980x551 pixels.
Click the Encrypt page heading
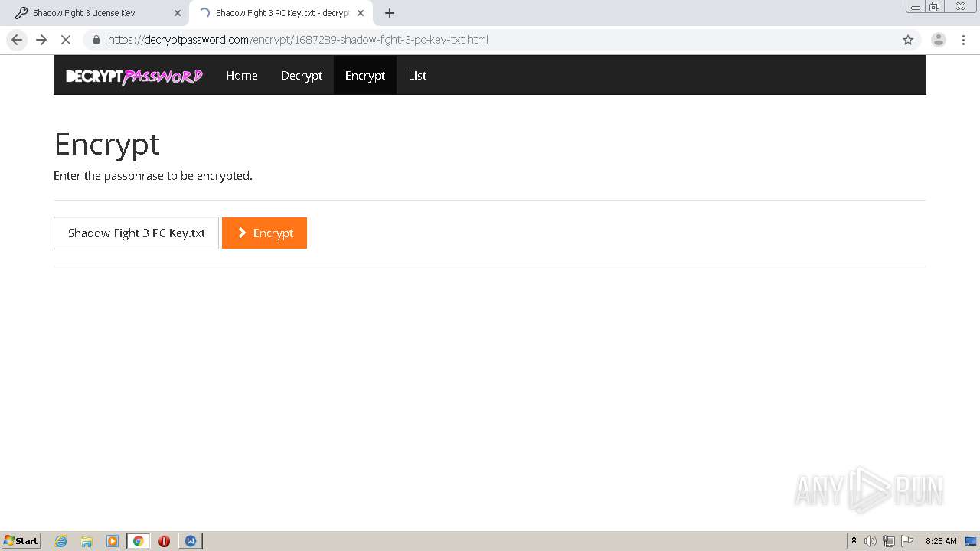click(107, 144)
